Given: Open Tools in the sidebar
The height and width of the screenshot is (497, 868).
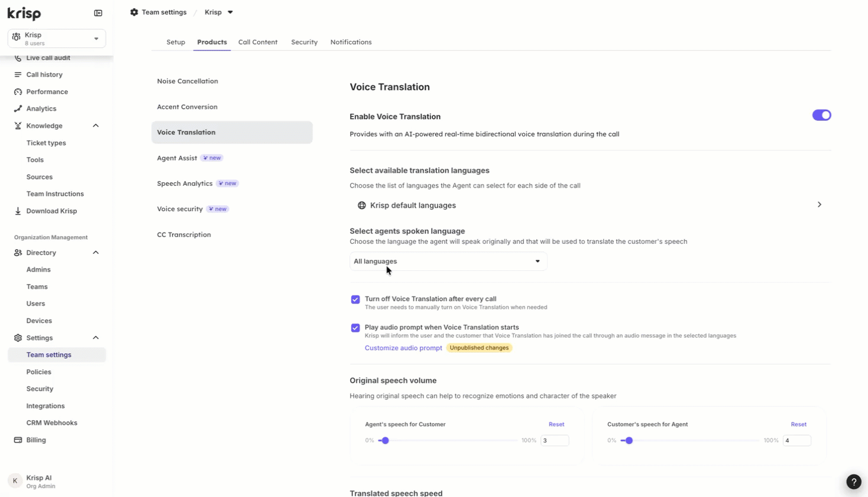Looking at the screenshot, I should [x=35, y=160].
